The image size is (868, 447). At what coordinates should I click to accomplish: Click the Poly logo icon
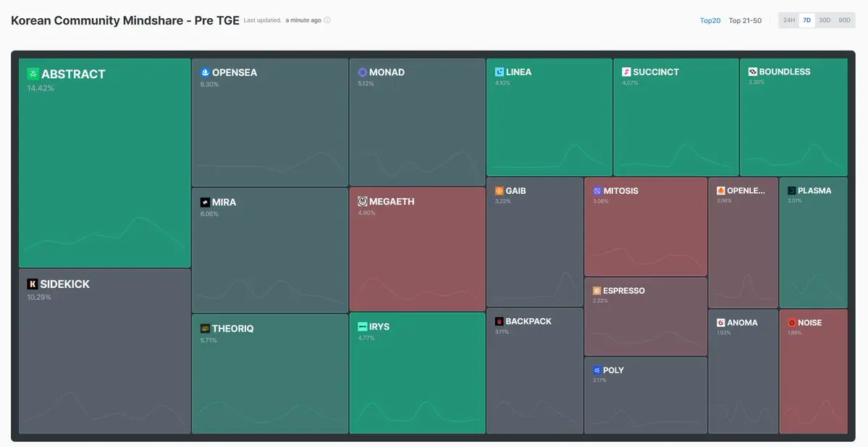[x=597, y=370]
